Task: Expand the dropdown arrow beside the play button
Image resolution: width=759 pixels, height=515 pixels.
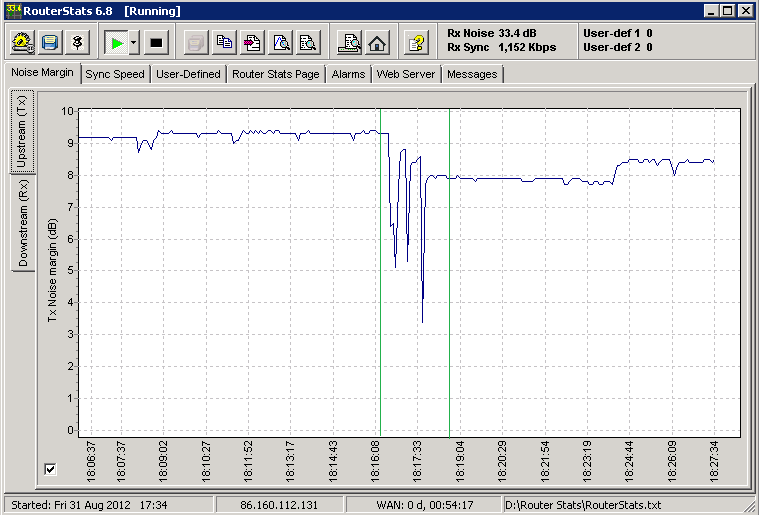Action: 134,43
